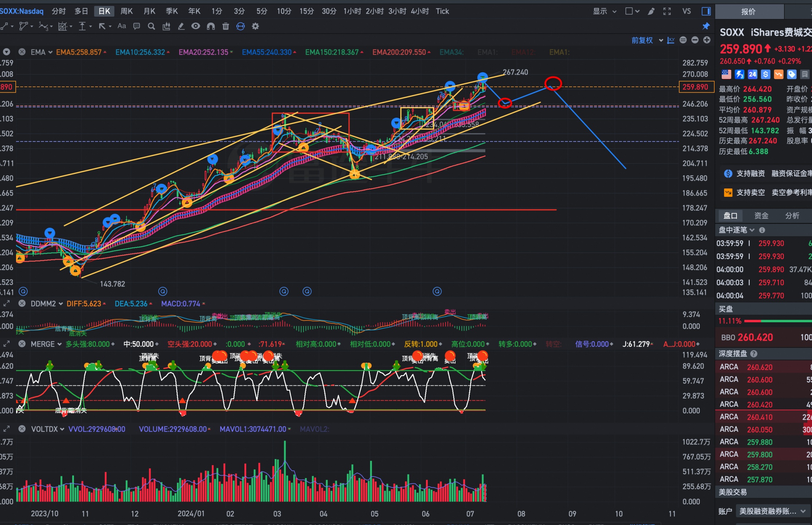Screen dimensions: 812x525
Task: Delete drawings with the trash icon
Action: (x=225, y=26)
